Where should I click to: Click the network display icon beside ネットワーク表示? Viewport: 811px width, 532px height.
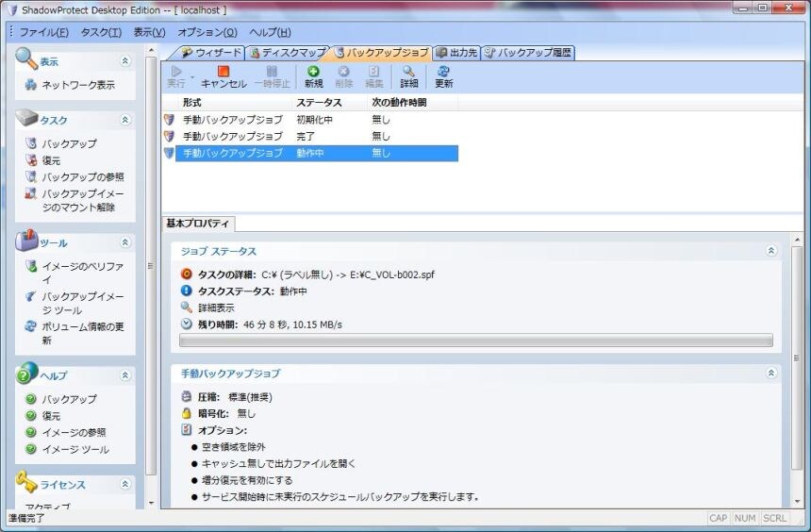[x=31, y=85]
